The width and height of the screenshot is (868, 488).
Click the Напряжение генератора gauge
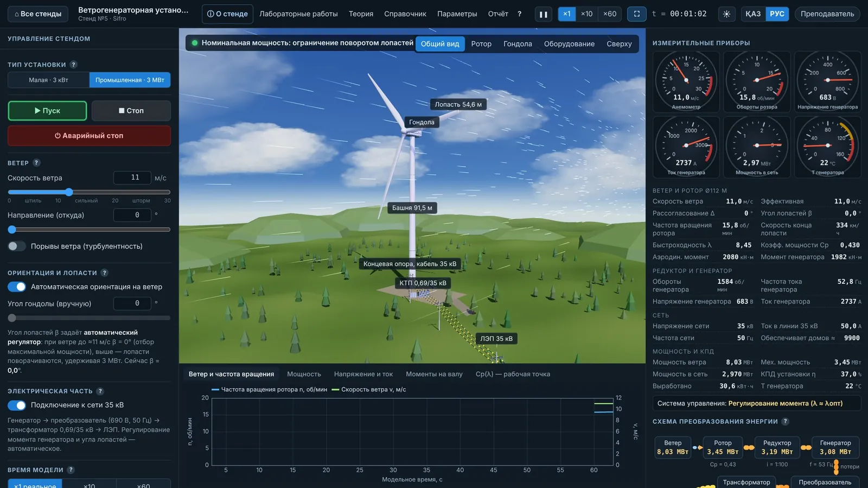click(827, 82)
